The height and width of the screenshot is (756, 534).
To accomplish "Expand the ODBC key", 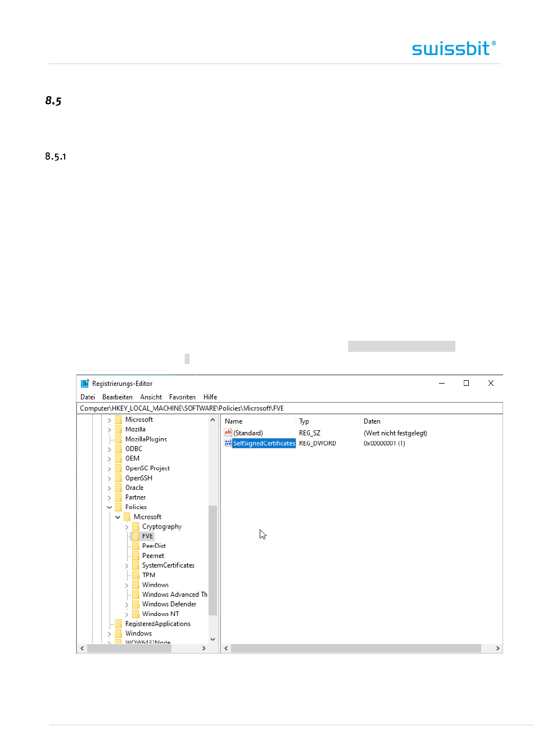I will 110,449.
